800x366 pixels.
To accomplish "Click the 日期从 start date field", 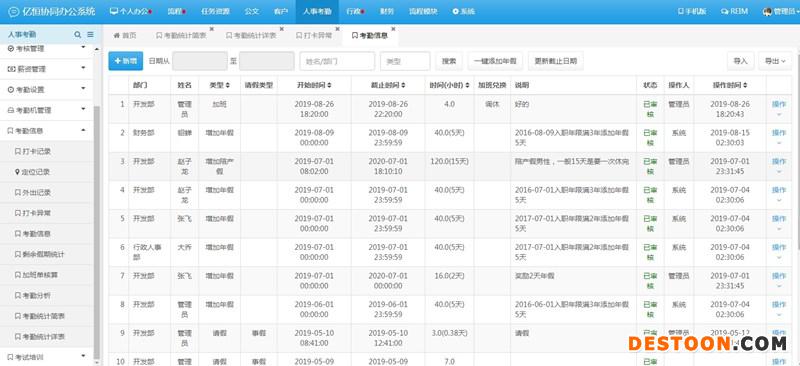I will click(200, 61).
